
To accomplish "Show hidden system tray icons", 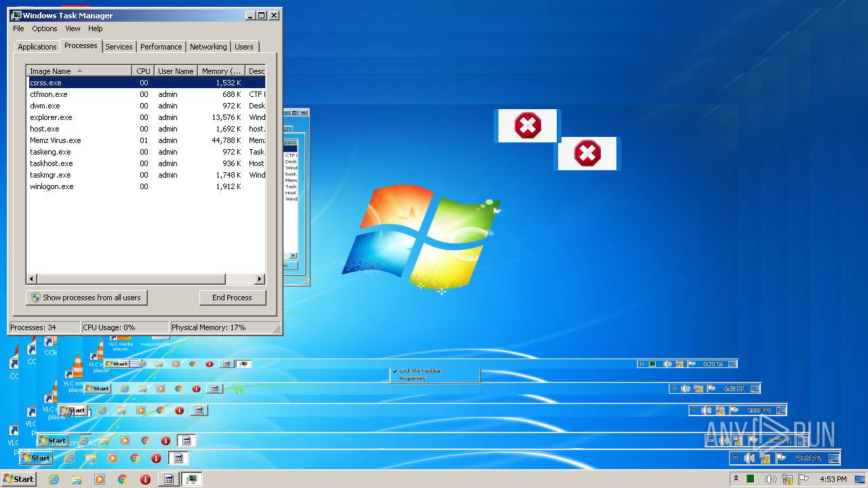I will click(x=736, y=479).
